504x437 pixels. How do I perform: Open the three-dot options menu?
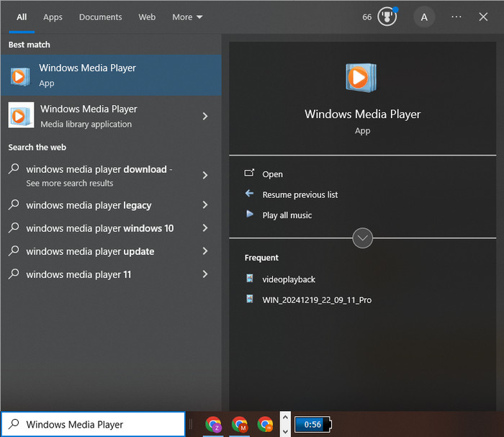pyautogui.click(x=456, y=17)
